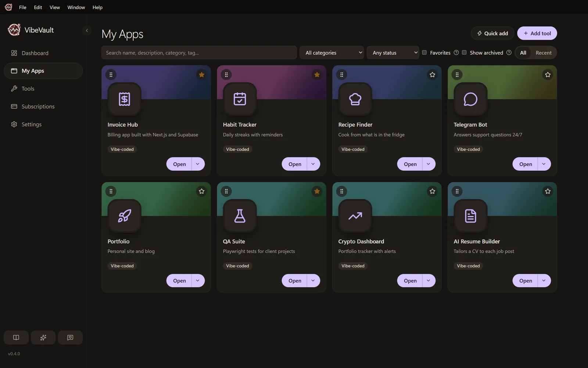Viewport: 588px width, 368px height.
Task: Expand the arrow next to Portfolio Open
Action: pos(198,281)
